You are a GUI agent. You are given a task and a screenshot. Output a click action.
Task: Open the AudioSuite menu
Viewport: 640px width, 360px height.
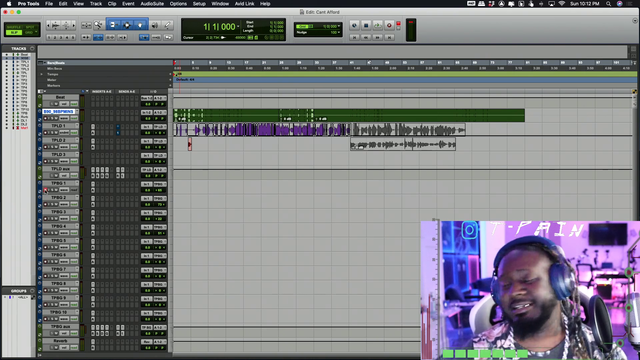point(152,4)
